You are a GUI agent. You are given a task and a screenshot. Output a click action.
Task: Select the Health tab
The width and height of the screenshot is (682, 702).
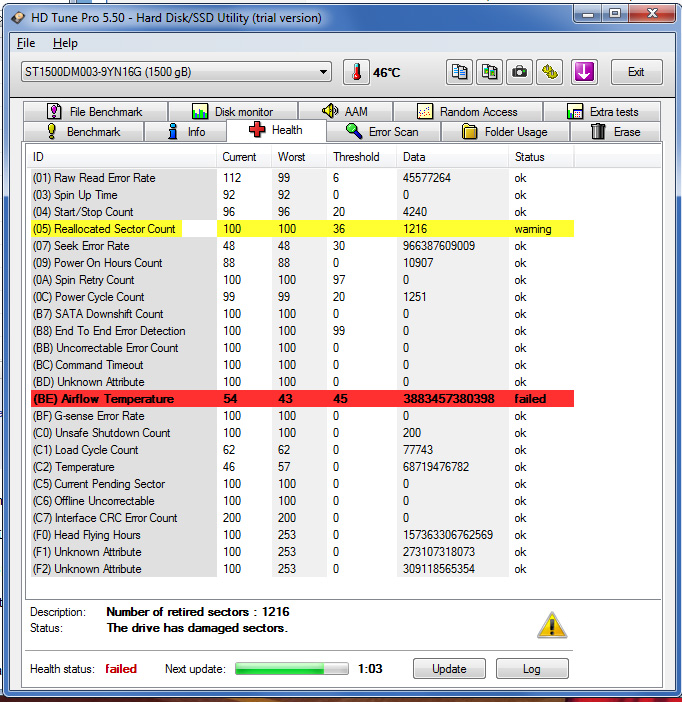[276, 130]
